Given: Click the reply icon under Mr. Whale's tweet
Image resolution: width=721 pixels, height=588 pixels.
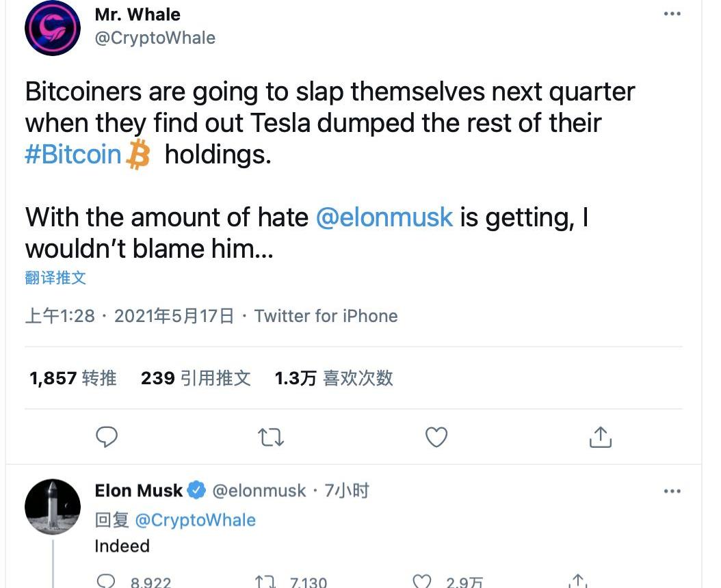Looking at the screenshot, I should [x=107, y=437].
